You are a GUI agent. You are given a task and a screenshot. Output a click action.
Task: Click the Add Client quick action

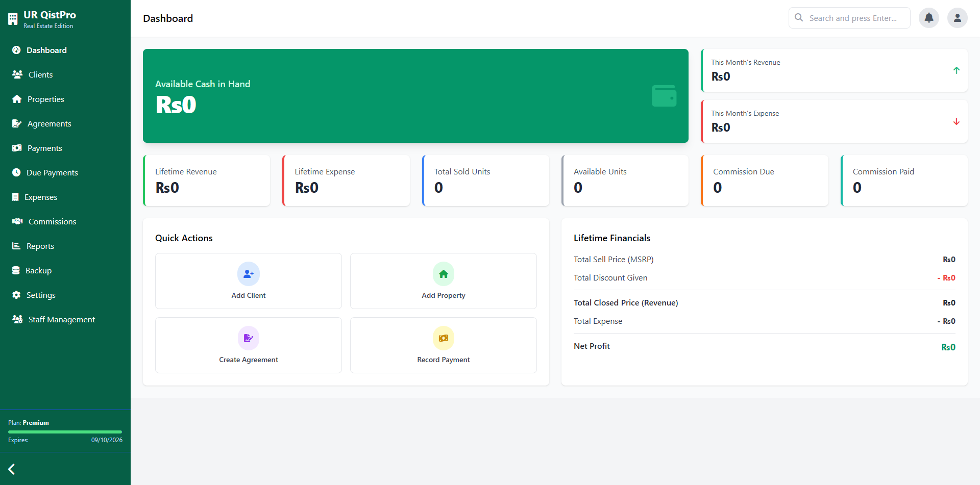point(248,281)
